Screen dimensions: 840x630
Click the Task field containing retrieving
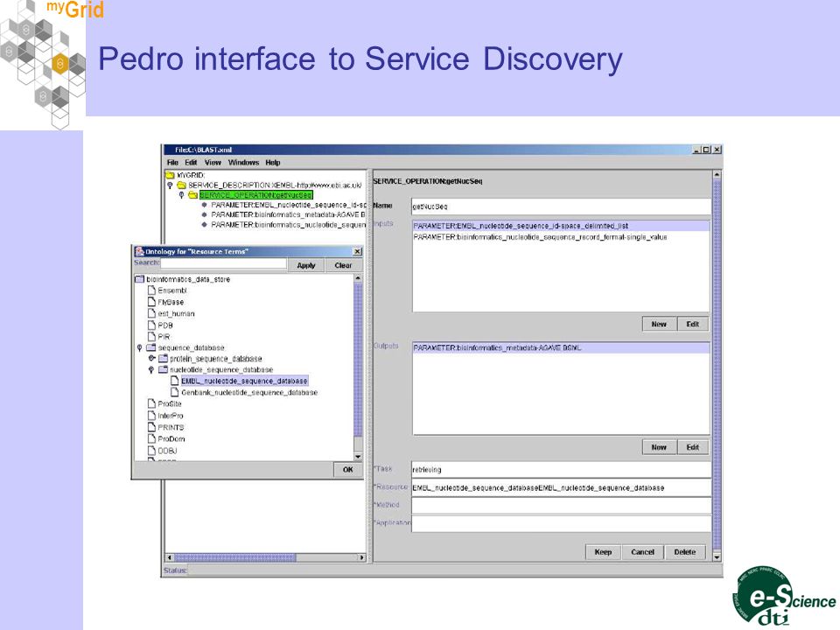(x=561, y=470)
